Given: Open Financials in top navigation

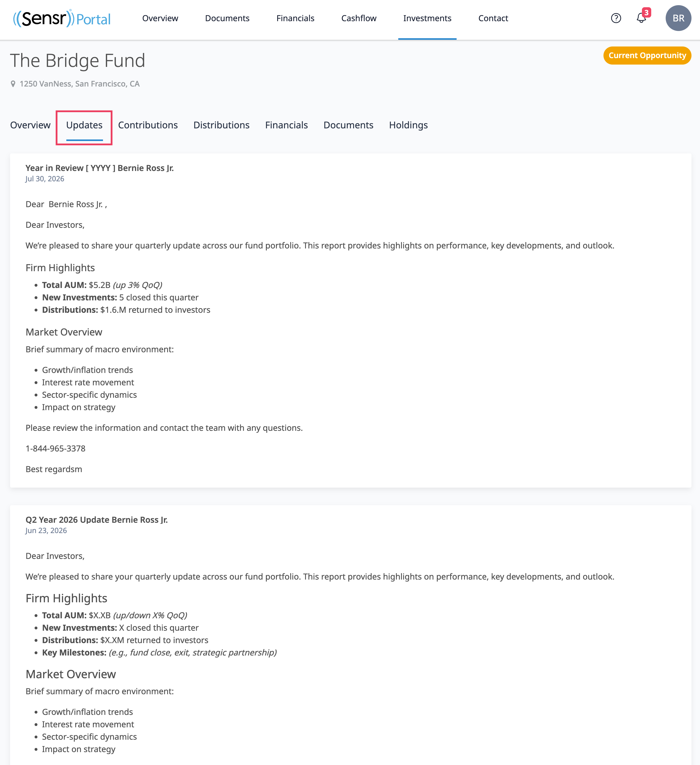Looking at the screenshot, I should click(x=295, y=18).
